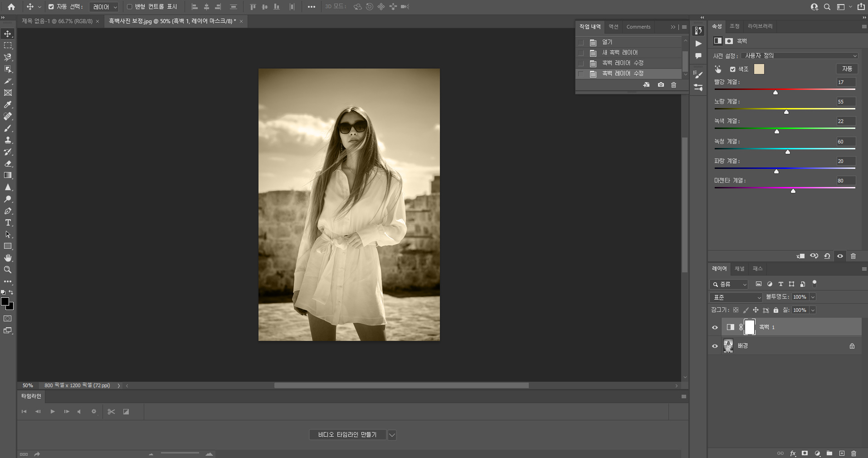868x458 pixels.
Task: Toggle Auto-Select checkbox (자동 선택)
Action: pos(51,7)
